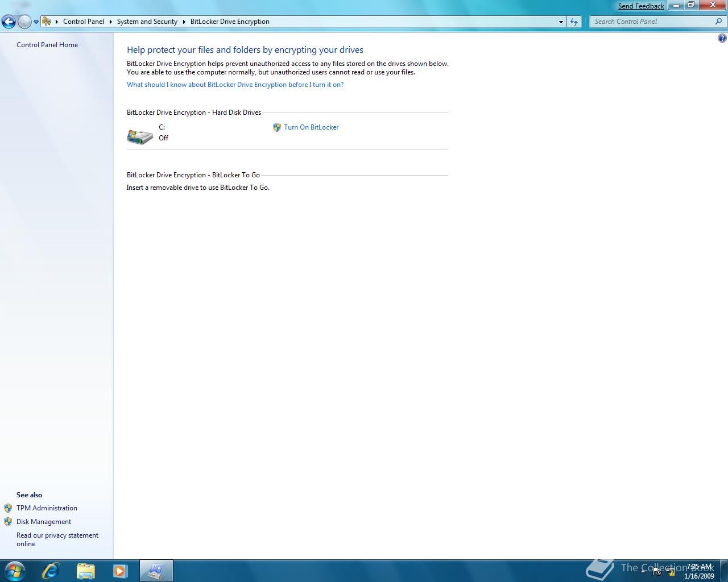Restore down the window

[690, 5]
